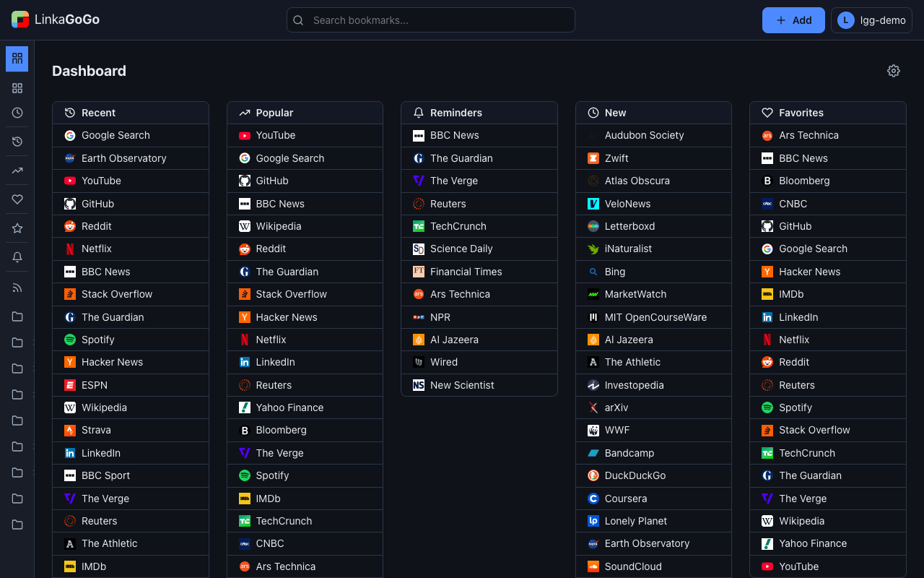This screenshot has height=578, width=924.
Task: Open the Recent clock icon in the sidebar
Action: tap(17, 113)
